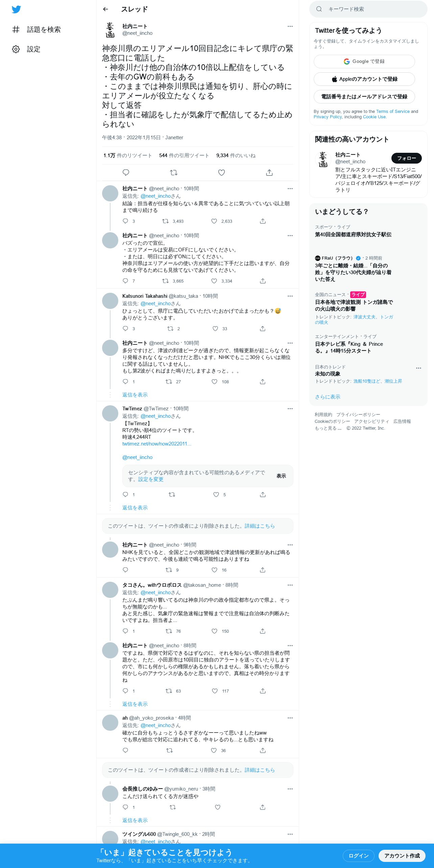
Task: Open more options on main tweet
Action: (290, 26)
